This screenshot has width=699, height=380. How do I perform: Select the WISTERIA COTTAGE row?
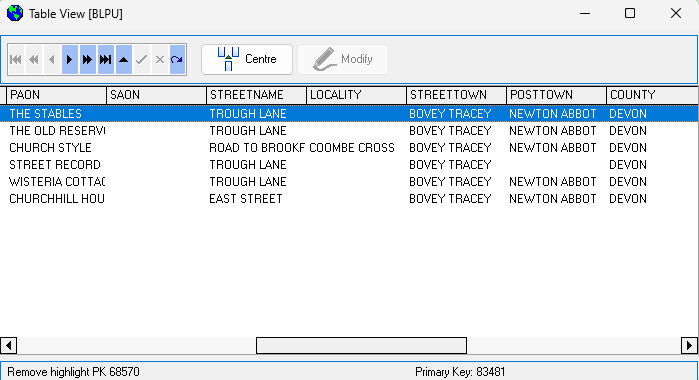click(349, 182)
